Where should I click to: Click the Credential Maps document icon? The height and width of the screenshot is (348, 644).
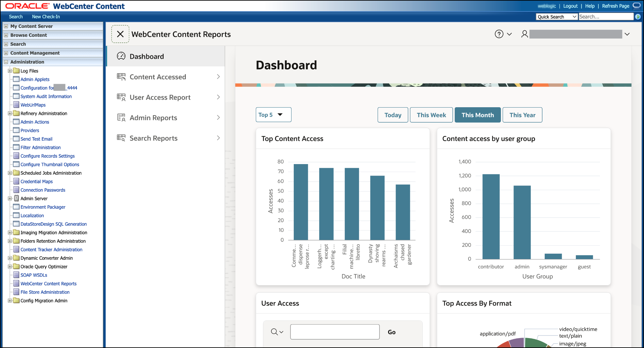coord(16,181)
